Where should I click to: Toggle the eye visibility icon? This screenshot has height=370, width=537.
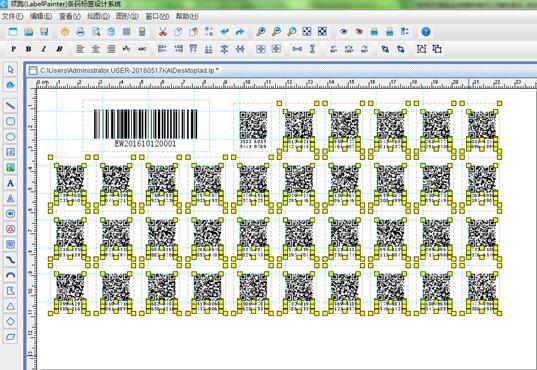pyautogui.click(x=344, y=32)
